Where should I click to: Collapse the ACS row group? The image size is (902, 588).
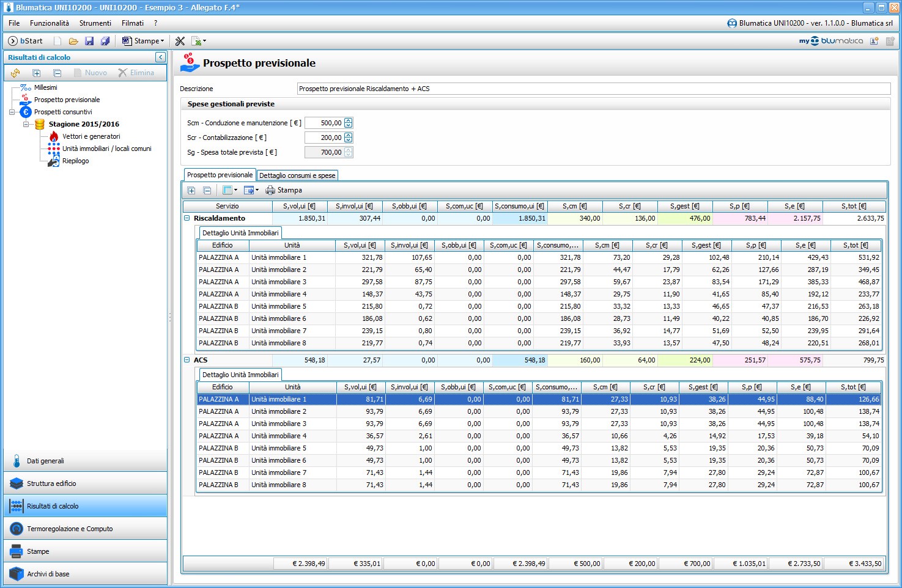[x=187, y=360]
